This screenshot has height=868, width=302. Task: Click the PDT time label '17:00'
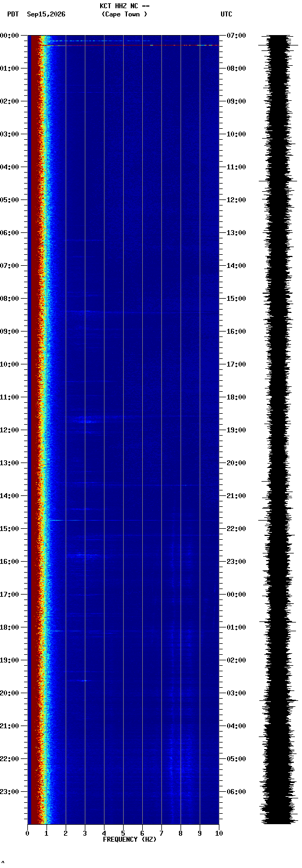pos(9,595)
